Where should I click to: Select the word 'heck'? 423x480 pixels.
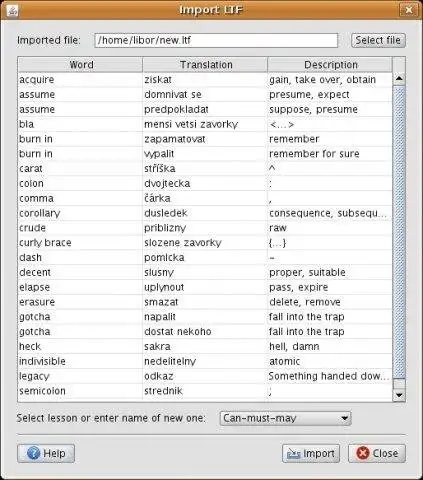click(x=80, y=347)
